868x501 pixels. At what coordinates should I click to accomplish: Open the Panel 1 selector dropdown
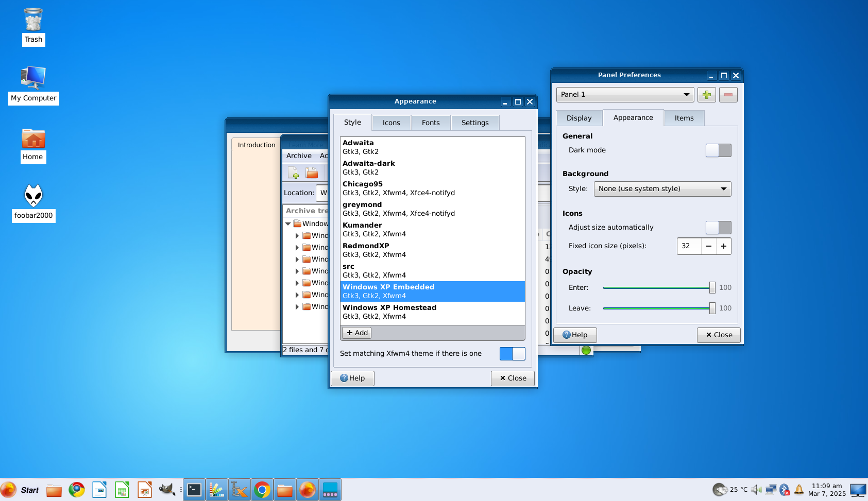click(625, 95)
